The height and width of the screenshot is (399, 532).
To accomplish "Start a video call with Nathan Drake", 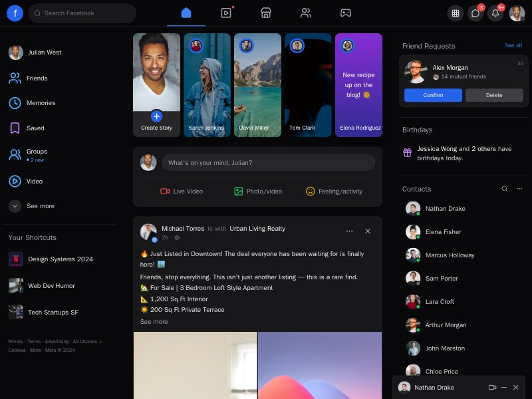I will [493, 387].
